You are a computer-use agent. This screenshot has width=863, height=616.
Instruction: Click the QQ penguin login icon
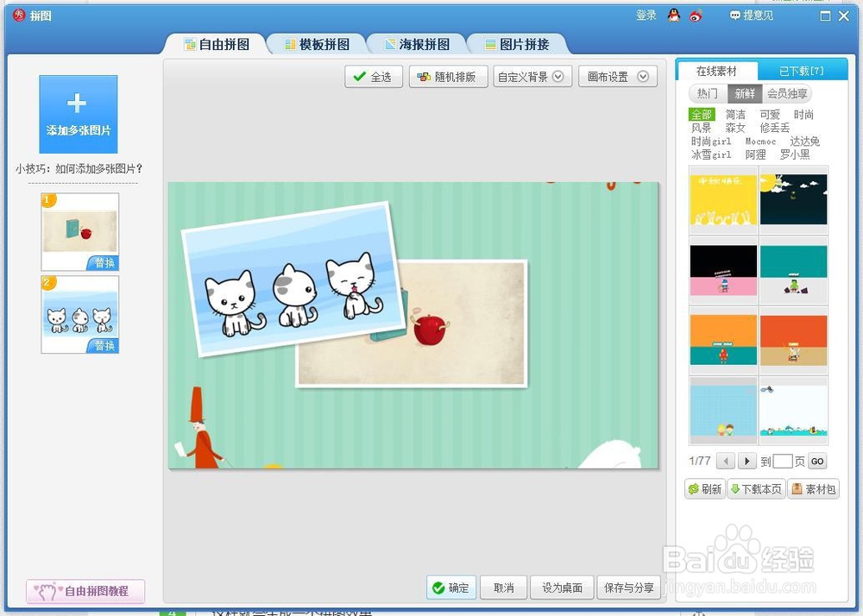674,16
